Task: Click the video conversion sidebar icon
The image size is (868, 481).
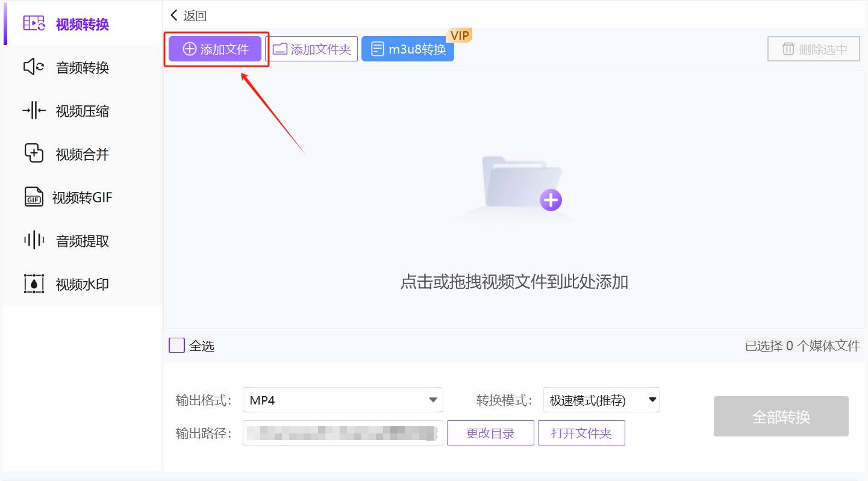Action: (34, 23)
